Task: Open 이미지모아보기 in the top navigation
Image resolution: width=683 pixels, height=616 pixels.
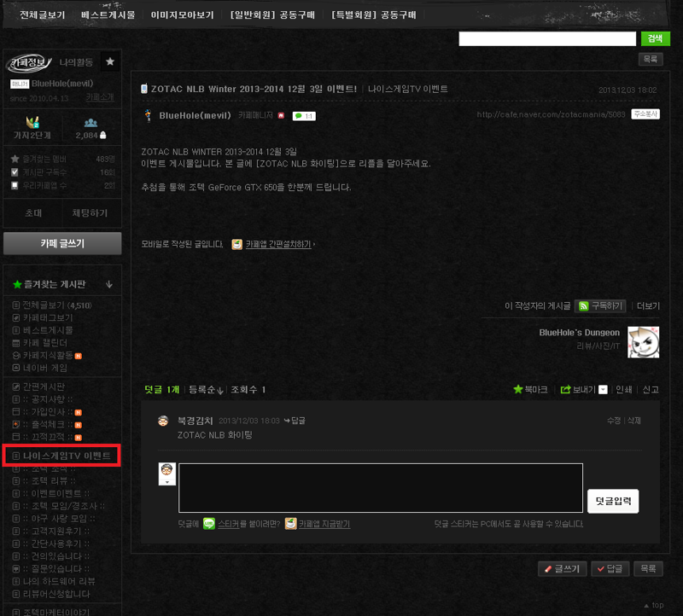Action: point(183,15)
